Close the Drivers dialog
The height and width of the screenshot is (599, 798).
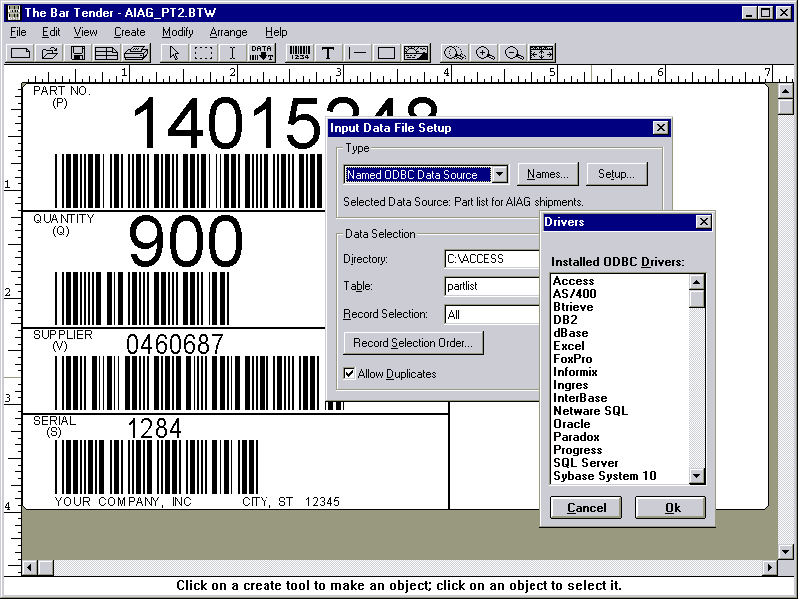tap(703, 222)
